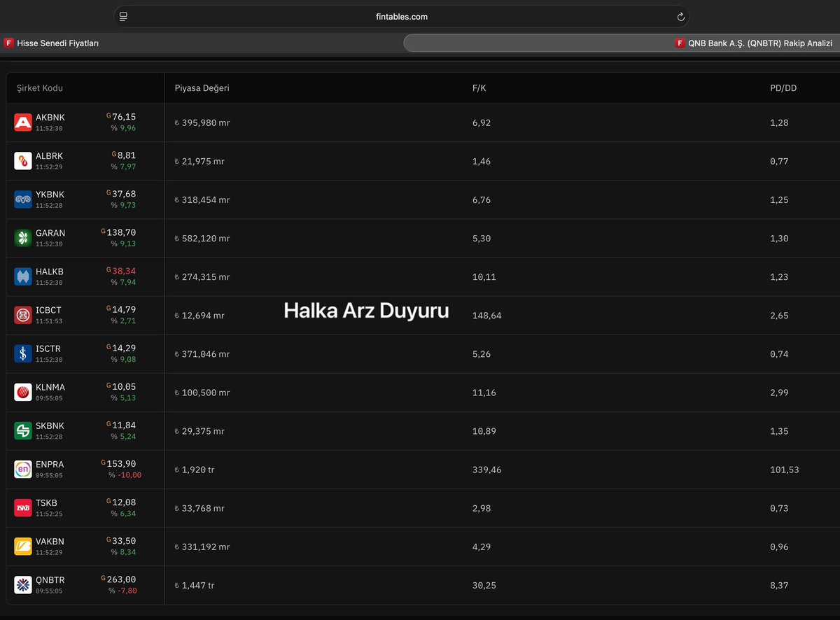Click the fintables.com address bar

pyautogui.click(x=401, y=17)
